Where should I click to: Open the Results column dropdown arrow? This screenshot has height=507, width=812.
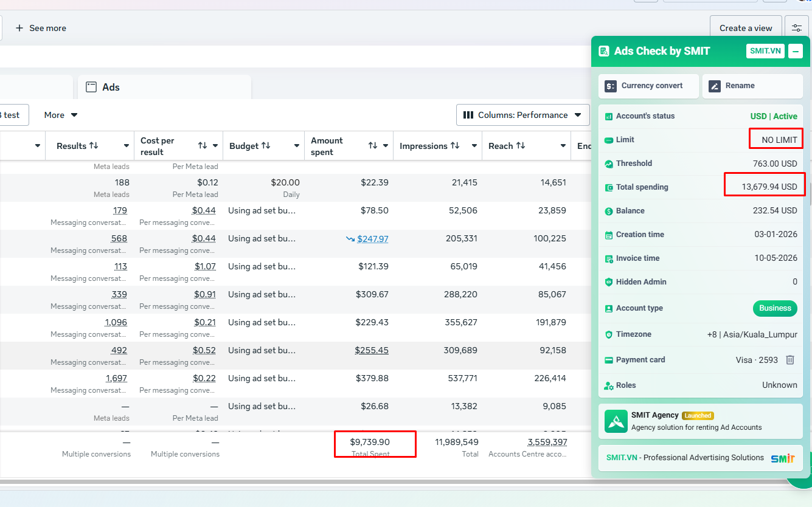tap(127, 146)
